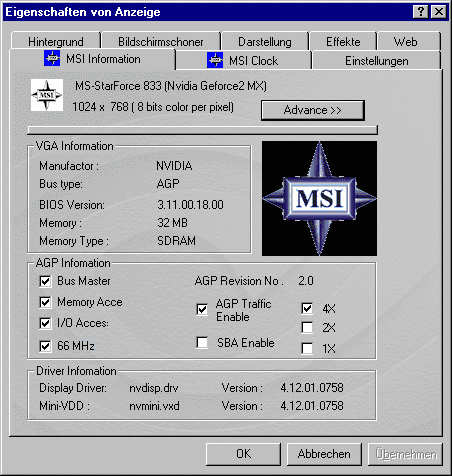Click the small MSI logo beside card name
The width and height of the screenshot is (453, 476).
pyautogui.click(x=47, y=95)
